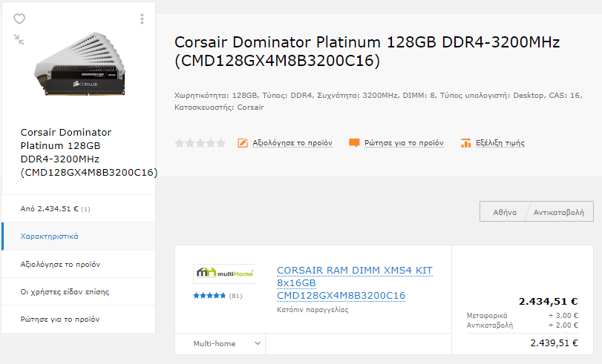Click 'Κατόπιν παραγγελίας' availability text
Screen dimensions: 602x364
[x=313, y=310]
